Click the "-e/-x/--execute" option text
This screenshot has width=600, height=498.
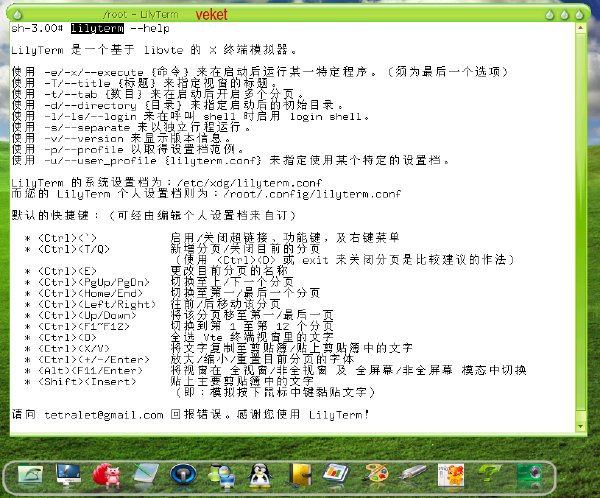[94, 72]
